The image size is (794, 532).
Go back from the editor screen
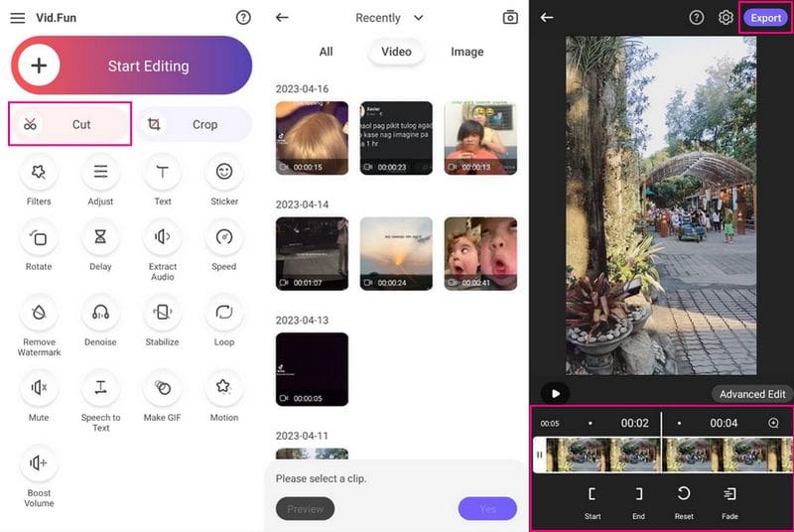click(x=547, y=18)
